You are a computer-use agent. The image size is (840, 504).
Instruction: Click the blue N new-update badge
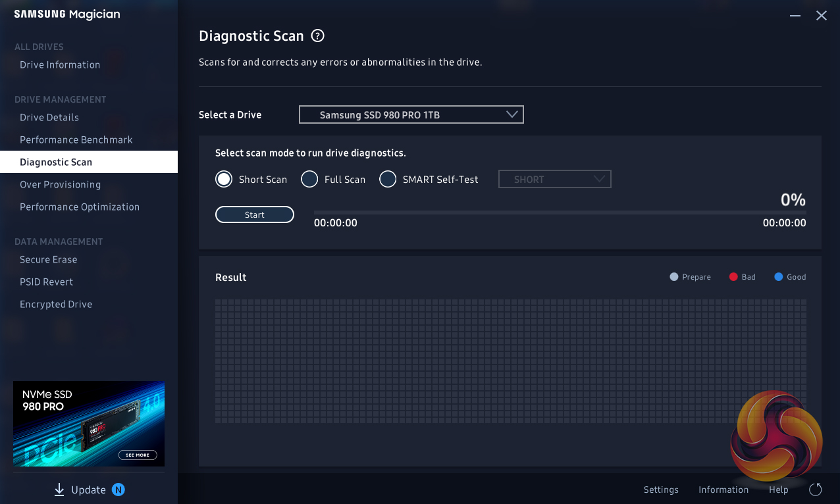[118, 490]
